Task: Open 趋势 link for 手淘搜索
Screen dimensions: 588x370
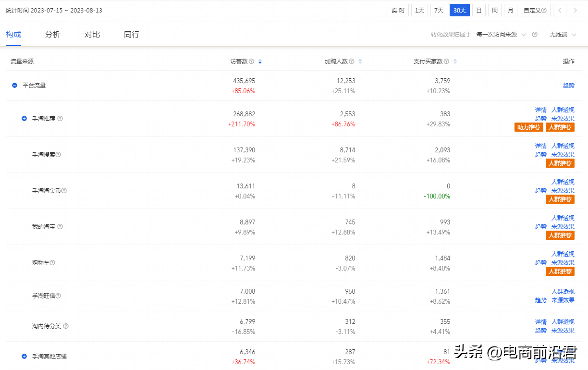Action: coord(540,155)
